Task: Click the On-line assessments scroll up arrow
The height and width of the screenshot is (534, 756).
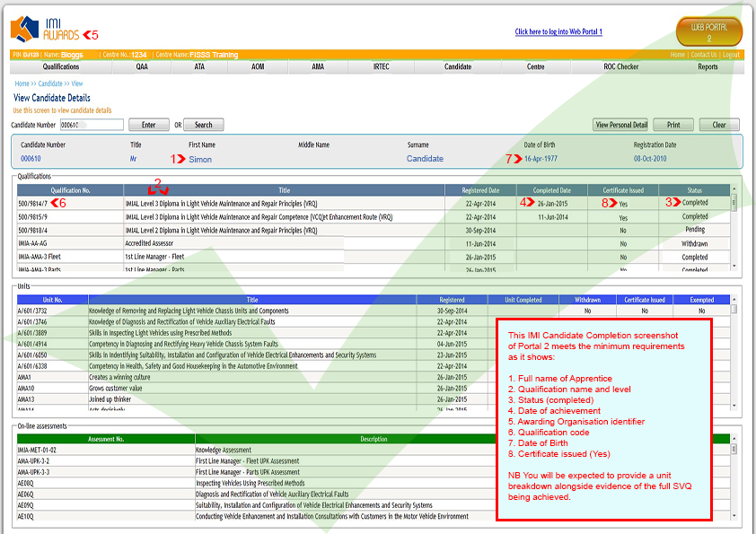Action: click(734, 439)
